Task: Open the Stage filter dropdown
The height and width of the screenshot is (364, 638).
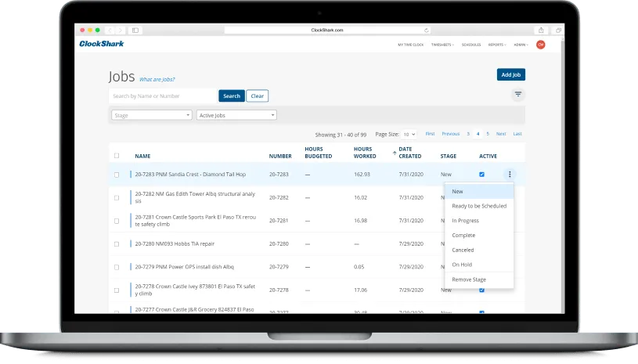Action: click(151, 115)
